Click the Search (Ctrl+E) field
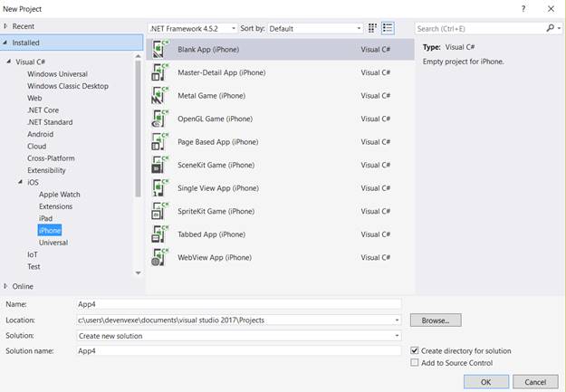This screenshot has height=392, width=566. [x=480, y=28]
